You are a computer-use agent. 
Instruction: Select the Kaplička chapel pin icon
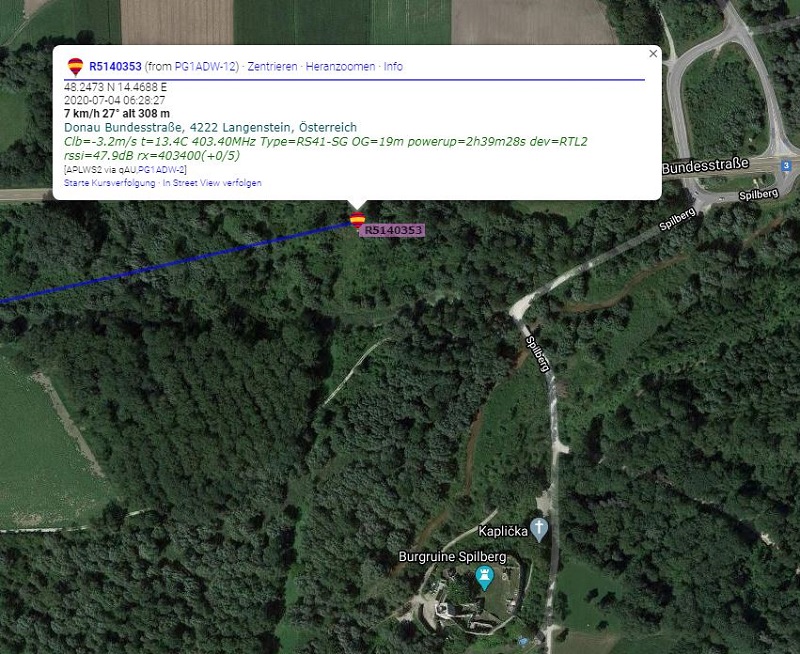(539, 530)
